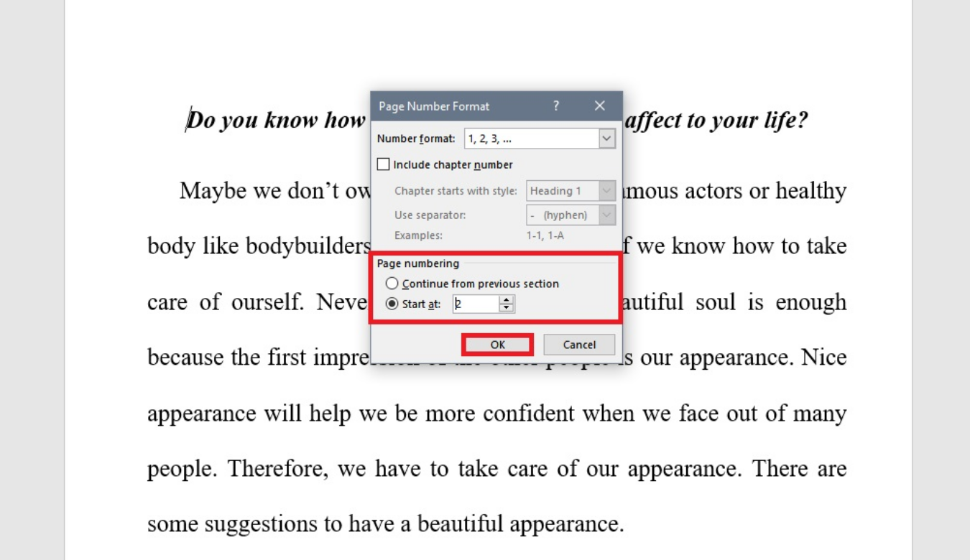
Task: Close the Page Number Format dialog
Action: point(600,106)
